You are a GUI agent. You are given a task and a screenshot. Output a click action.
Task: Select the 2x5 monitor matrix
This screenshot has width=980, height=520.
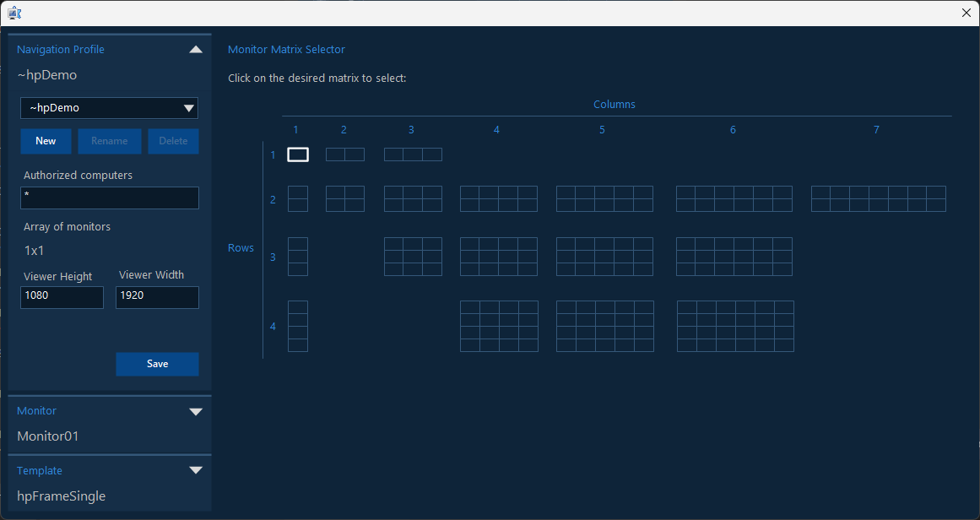tap(604, 198)
